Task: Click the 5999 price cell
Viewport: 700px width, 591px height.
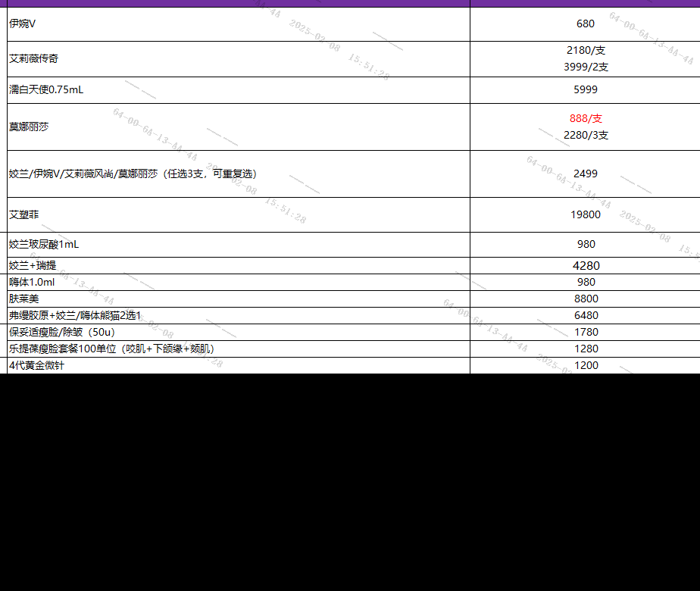Action: 585,90
